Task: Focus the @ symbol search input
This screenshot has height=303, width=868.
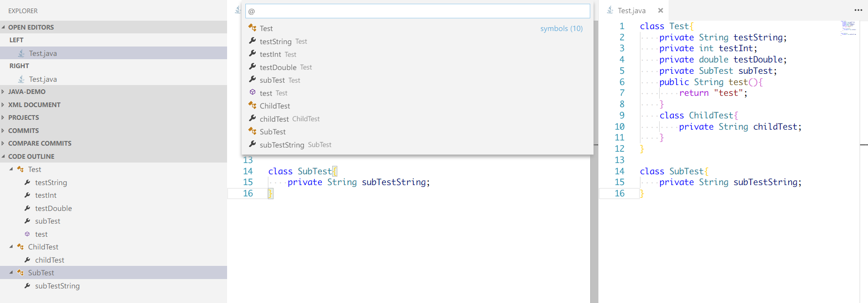Action: tap(418, 11)
